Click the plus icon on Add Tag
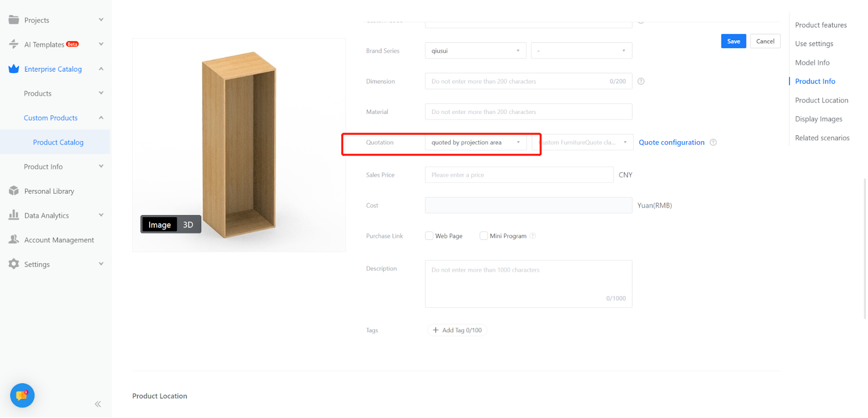This screenshot has width=868, height=418. pyautogui.click(x=436, y=330)
